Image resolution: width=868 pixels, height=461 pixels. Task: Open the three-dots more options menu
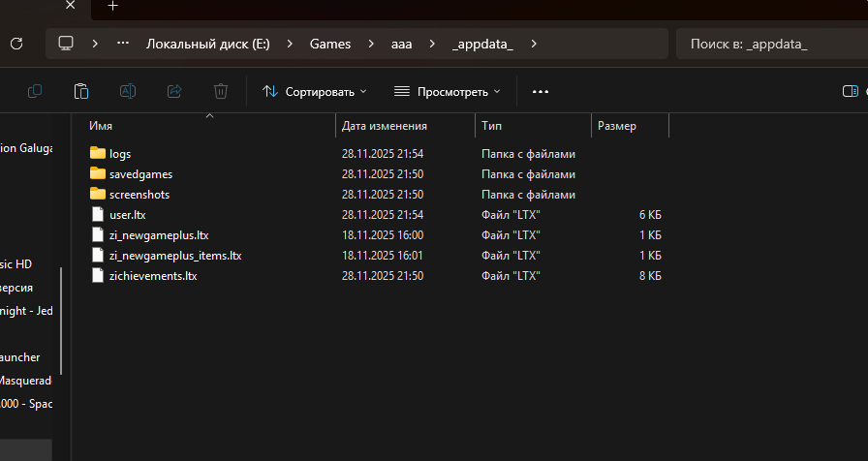point(541,91)
